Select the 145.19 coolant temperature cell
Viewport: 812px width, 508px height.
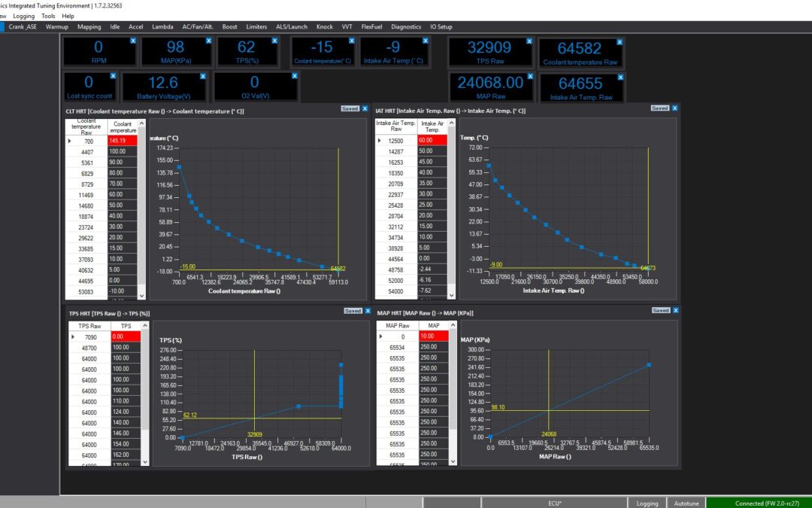coord(123,141)
